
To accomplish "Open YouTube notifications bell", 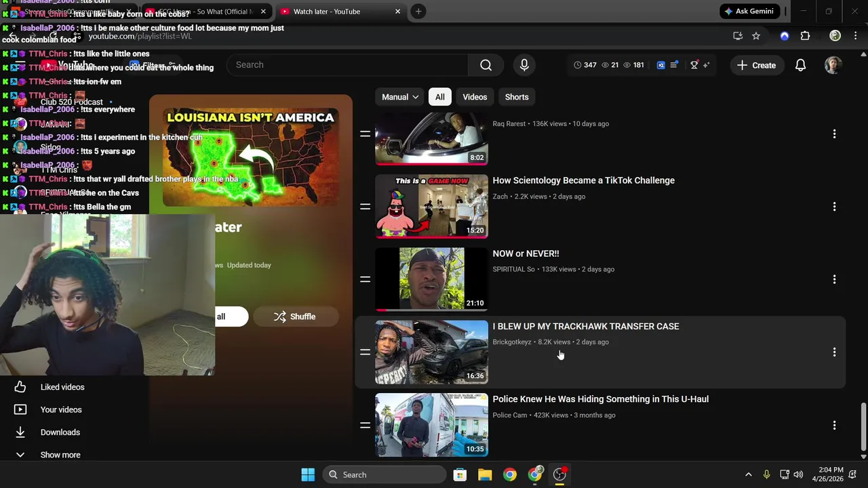I will [x=800, y=65].
